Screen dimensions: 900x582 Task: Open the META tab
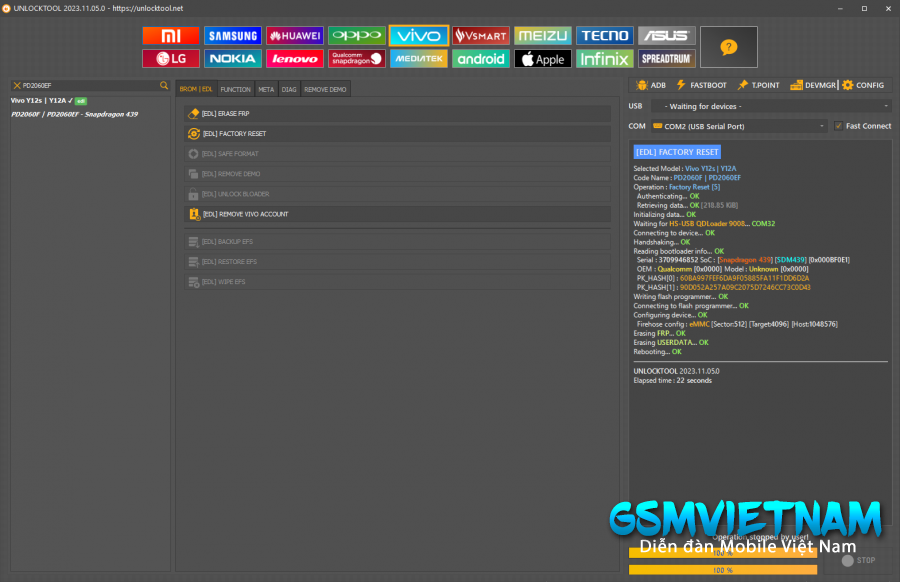click(x=266, y=89)
